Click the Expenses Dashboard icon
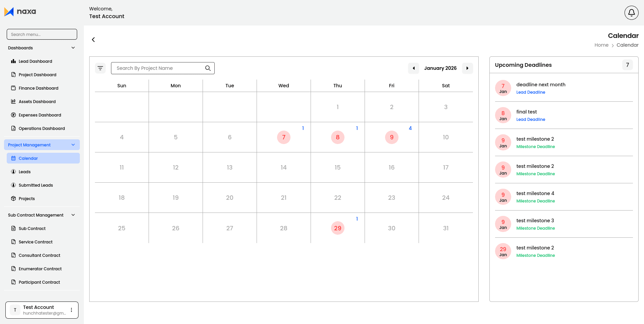The image size is (644, 324). coord(13,115)
